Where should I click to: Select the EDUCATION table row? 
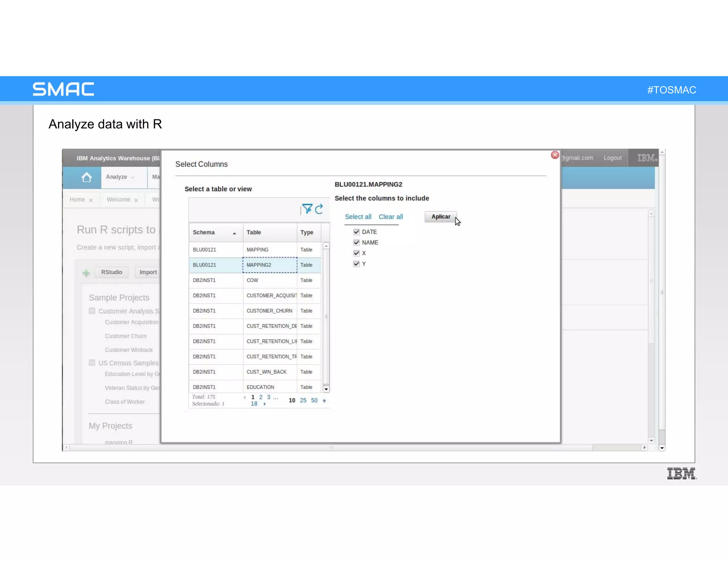pyautogui.click(x=255, y=387)
